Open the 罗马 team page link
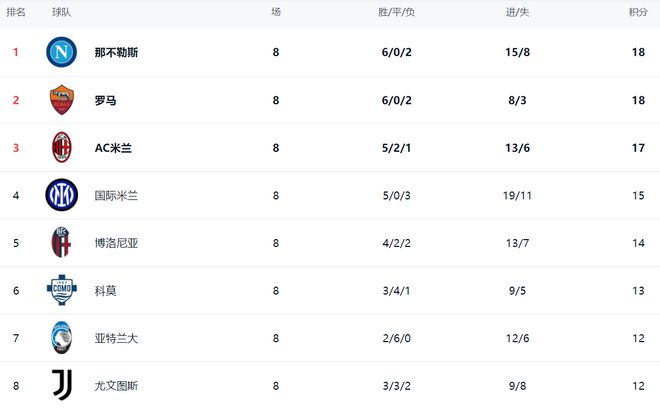 (105, 100)
